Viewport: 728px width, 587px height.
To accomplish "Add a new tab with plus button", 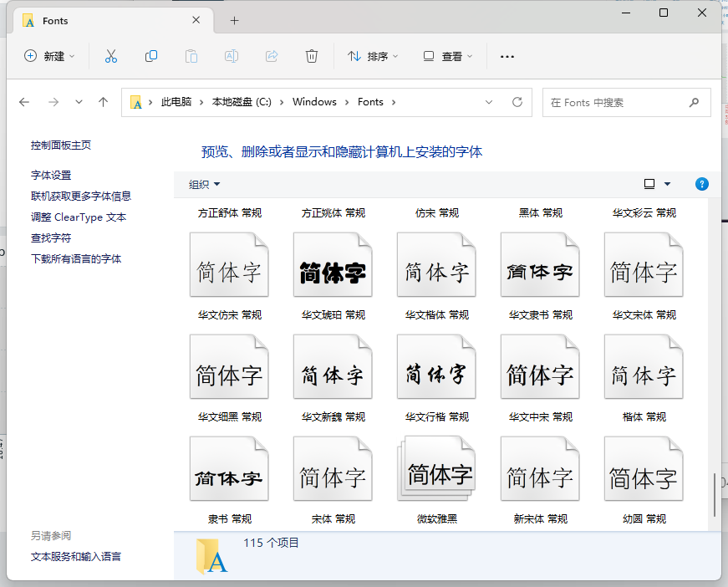I will 235,20.
